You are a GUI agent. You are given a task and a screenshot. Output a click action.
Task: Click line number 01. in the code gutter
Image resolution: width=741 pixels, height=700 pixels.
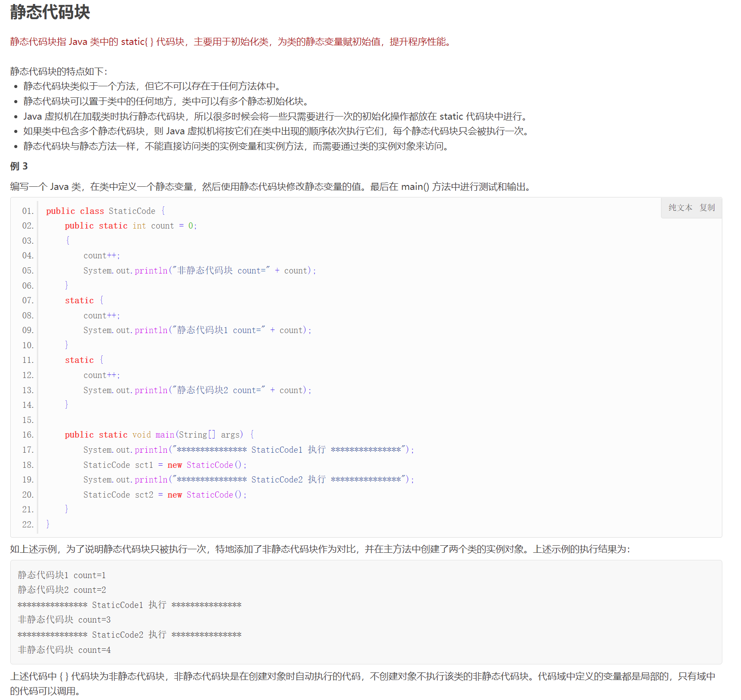[28, 211]
